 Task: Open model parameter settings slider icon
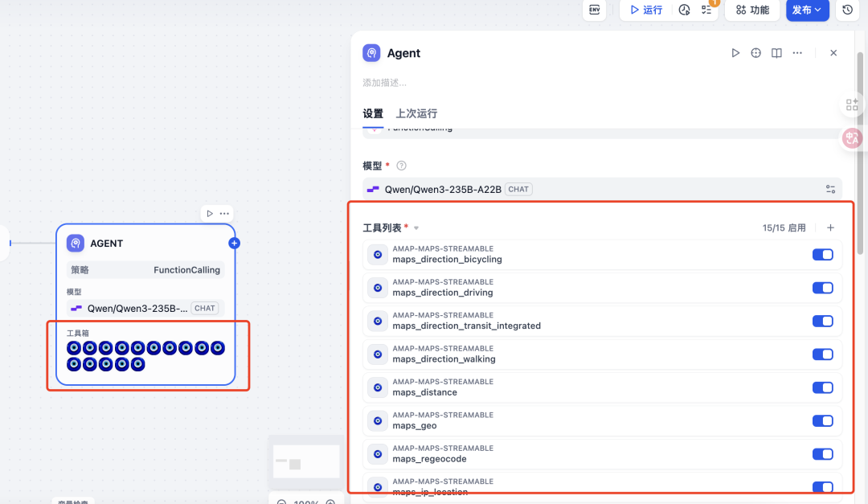coord(830,190)
